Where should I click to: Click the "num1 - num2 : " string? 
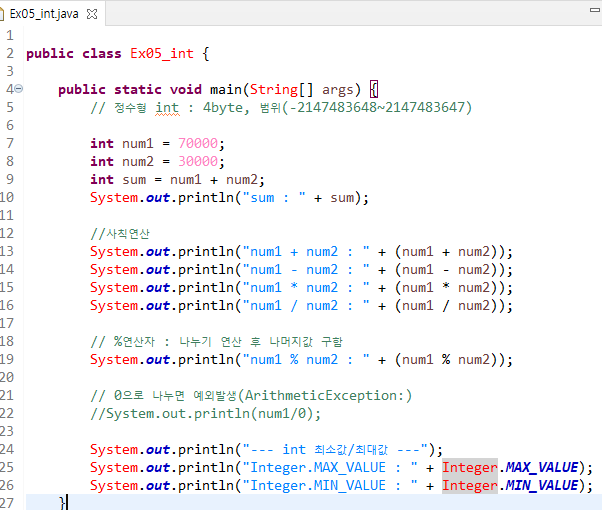pyautogui.click(x=306, y=270)
